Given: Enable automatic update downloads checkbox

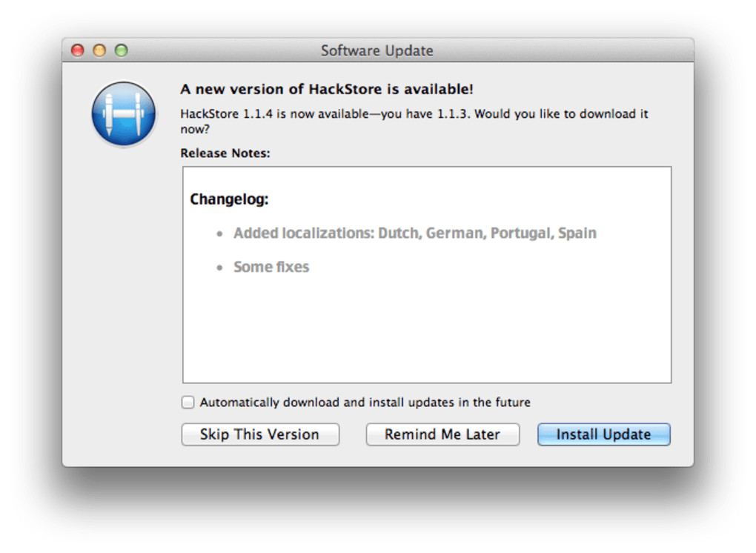Looking at the screenshot, I should click(188, 403).
